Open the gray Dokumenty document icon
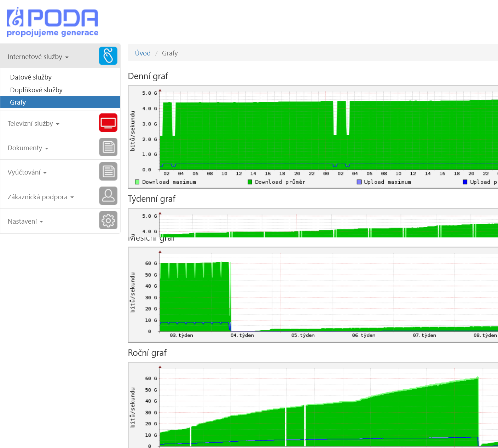The width and height of the screenshot is (498, 448). [x=108, y=147]
